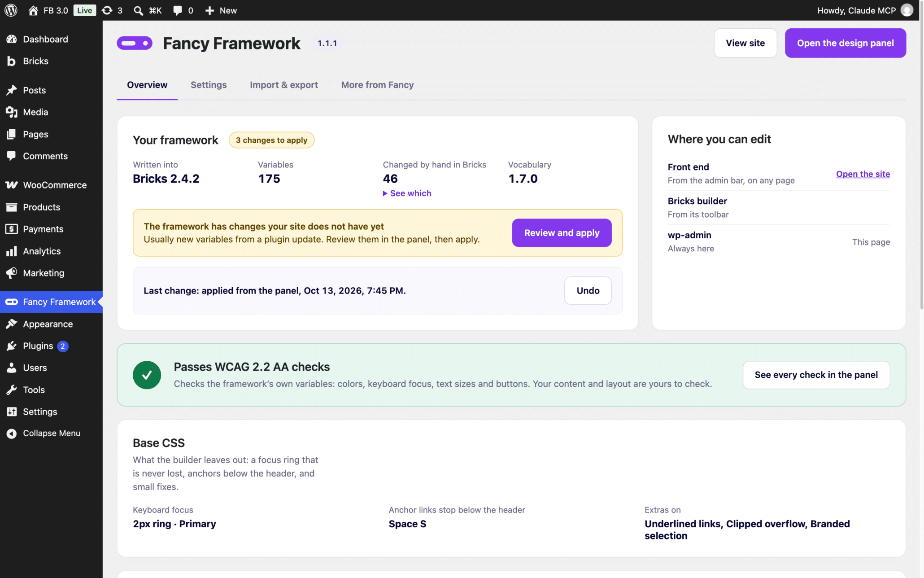The image size is (924, 578).
Task: Click the WordPress logo icon
Action: coord(11,10)
